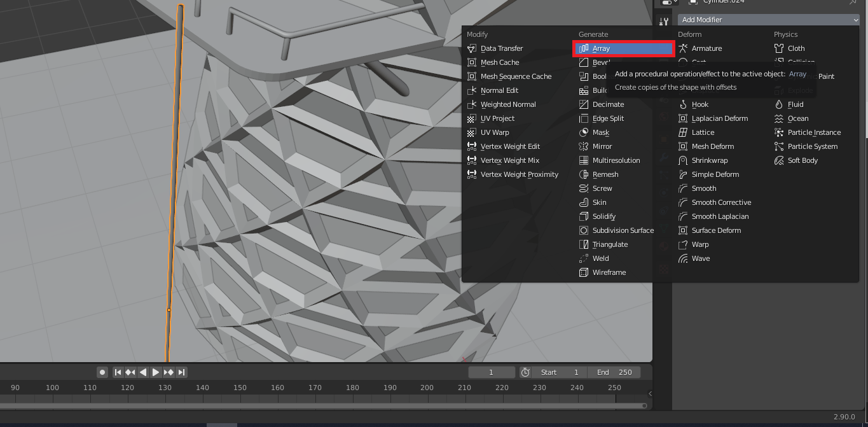Expand the timeline side region arrow
Image resolution: width=868 pixels, height=427 pixels.
point(650,394)
